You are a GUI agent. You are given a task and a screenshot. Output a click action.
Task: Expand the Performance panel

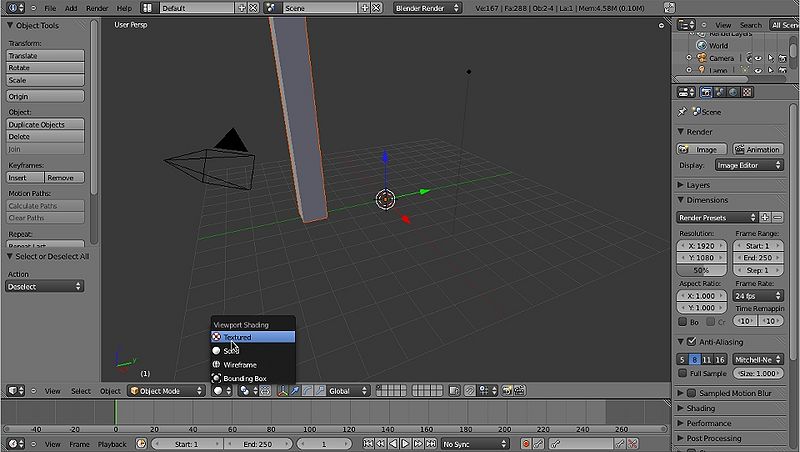point(710,423)
